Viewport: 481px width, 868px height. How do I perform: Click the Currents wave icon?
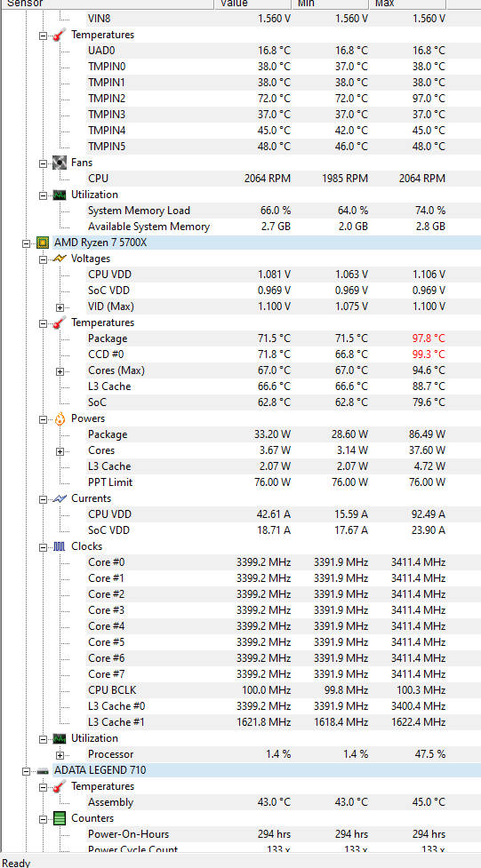click(x=60, y=498)
